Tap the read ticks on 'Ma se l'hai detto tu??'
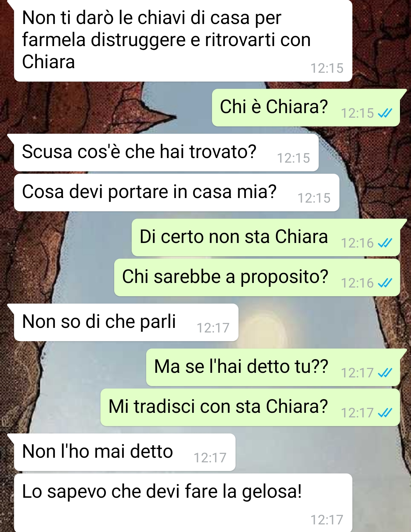The width and height of the screenshot is (411, 532). coord(385,373)
